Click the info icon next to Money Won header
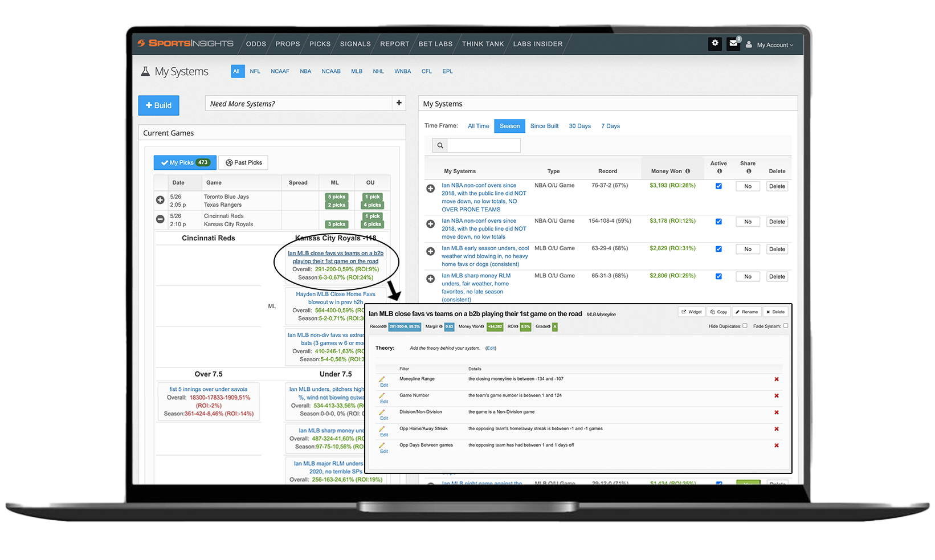This screenshot has width=935, height=560. pyautogui.click(x=688, y=171)
